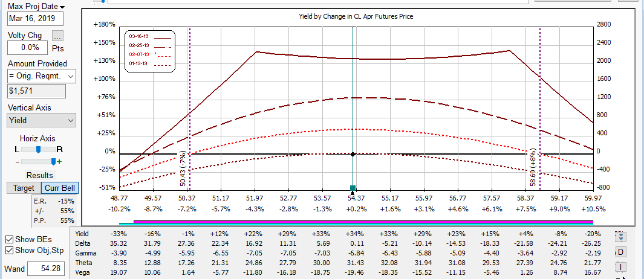
Task: Select the Target results button
Action: point(24,188)
